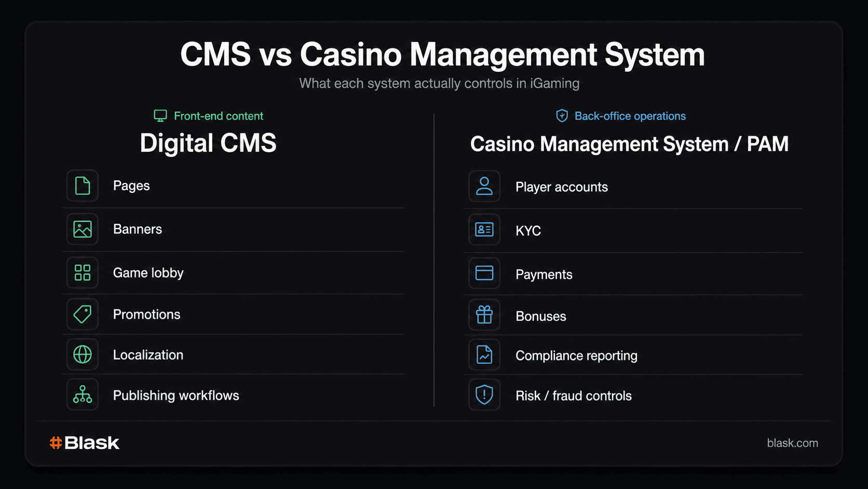Click the Game lobby grid icon
The image size is (868, 489).
[83, 273]
